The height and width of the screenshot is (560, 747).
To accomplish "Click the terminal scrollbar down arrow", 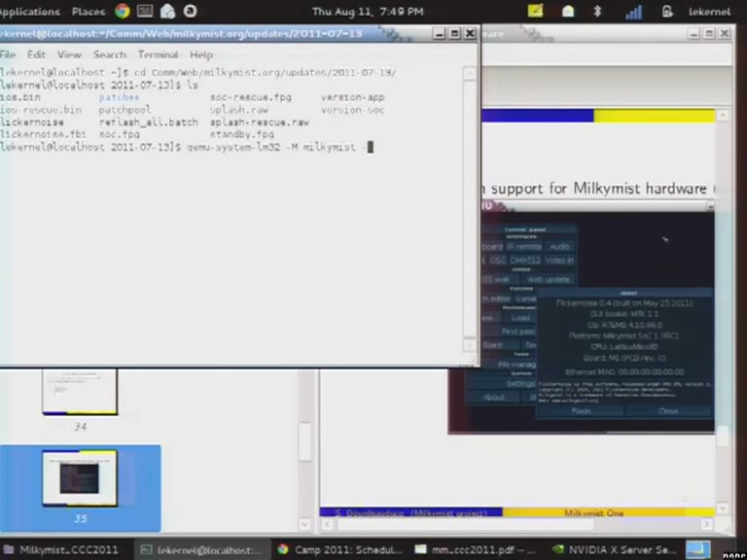I will 469,344.
